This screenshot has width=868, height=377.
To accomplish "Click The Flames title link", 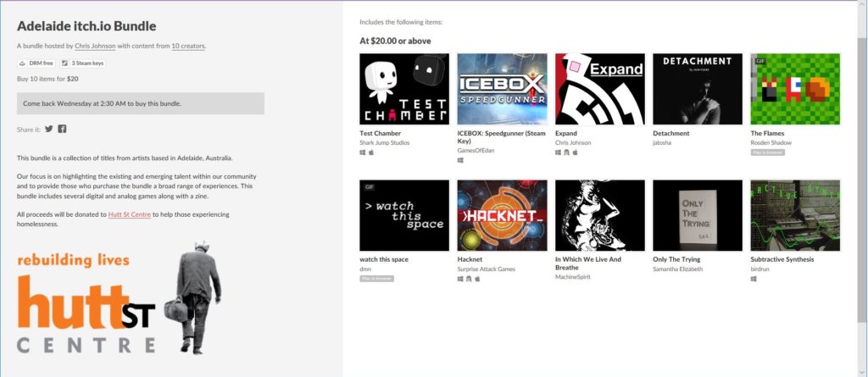I will [x=767, y=133].
